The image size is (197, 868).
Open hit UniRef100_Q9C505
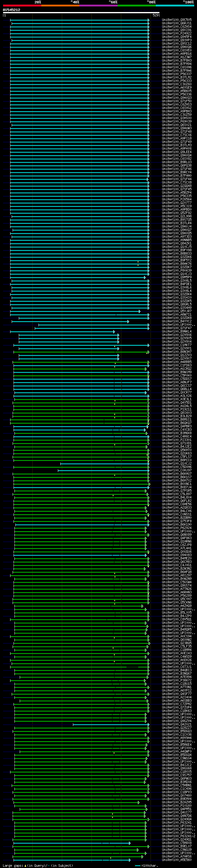tap(177, 20)
